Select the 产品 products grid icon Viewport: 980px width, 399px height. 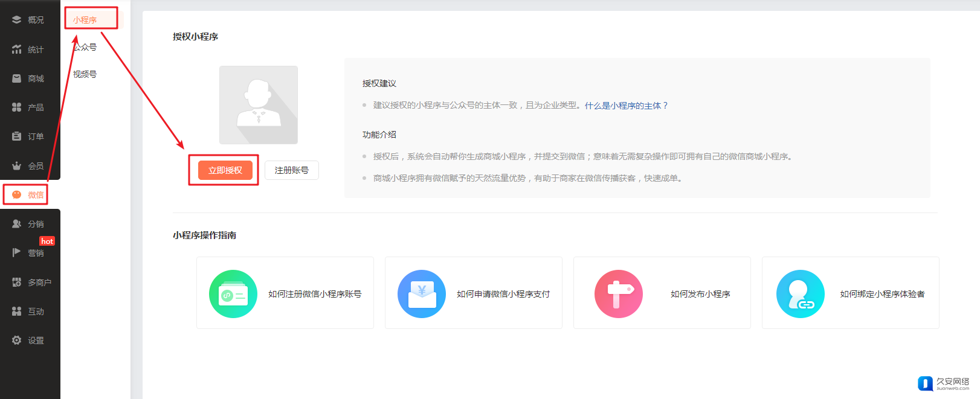click(16, 107)
